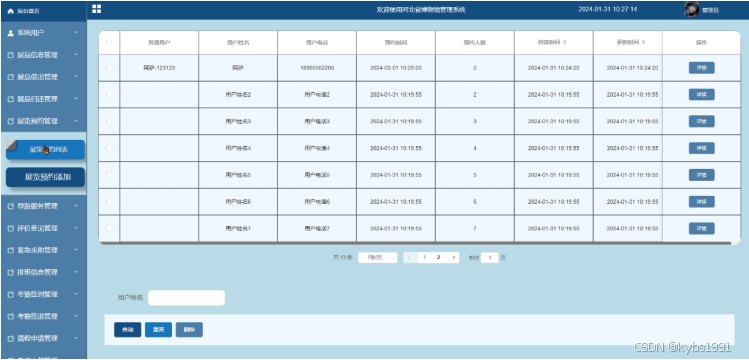
Task: Click the 前往 page number input box
Action: pyautogui.click(x=490, y=257)
